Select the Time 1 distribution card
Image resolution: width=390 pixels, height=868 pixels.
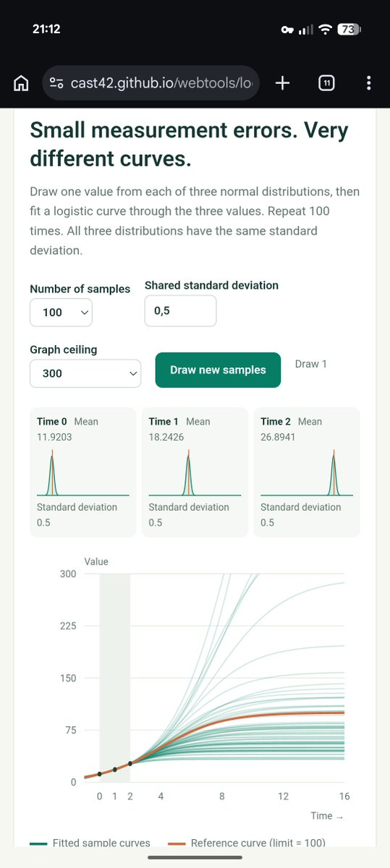coord(195,472)
